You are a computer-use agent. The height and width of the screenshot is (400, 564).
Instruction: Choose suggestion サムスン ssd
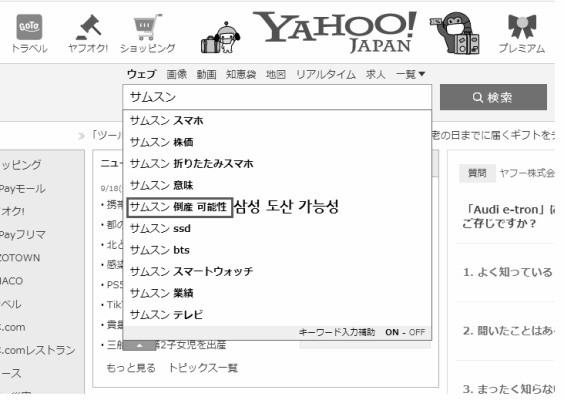[x=277, y=228]
